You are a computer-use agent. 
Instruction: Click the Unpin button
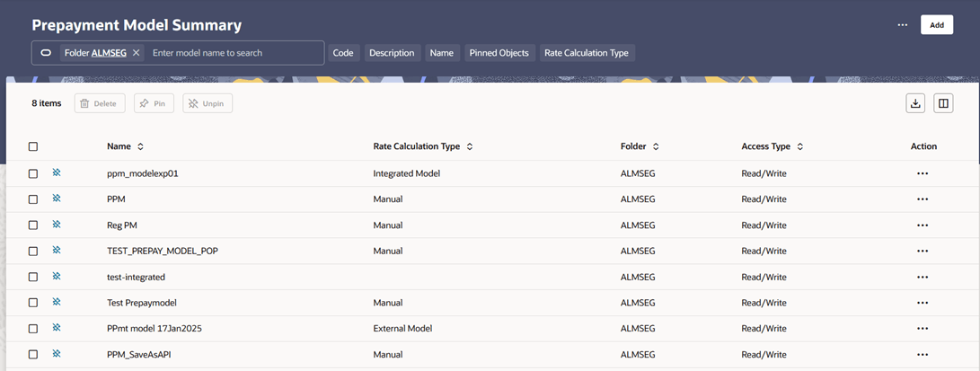pos(207,103)
